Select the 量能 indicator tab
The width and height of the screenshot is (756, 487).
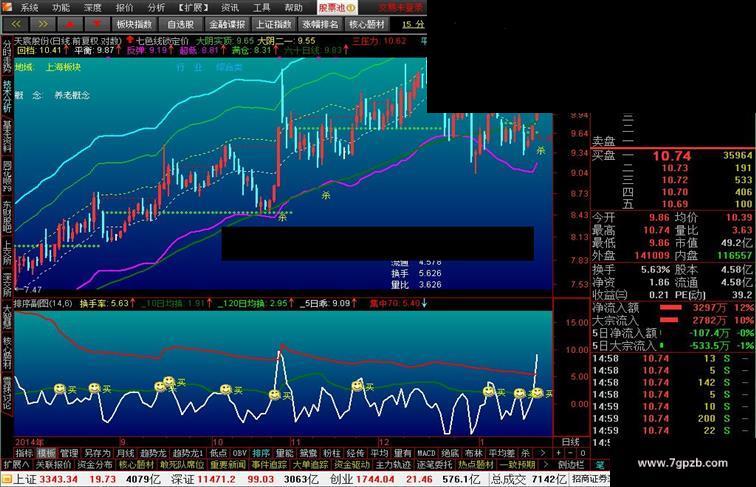point(284,453)
